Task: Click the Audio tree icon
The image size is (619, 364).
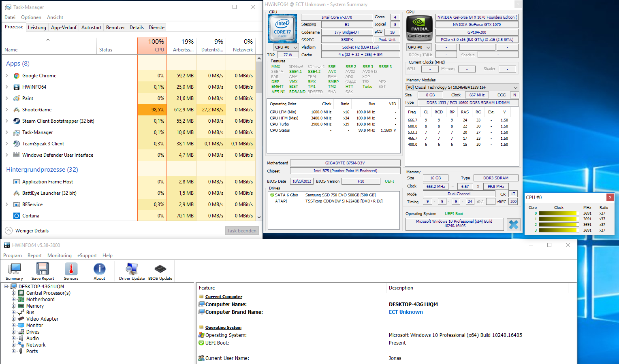Action: click(x=21, y=338)
